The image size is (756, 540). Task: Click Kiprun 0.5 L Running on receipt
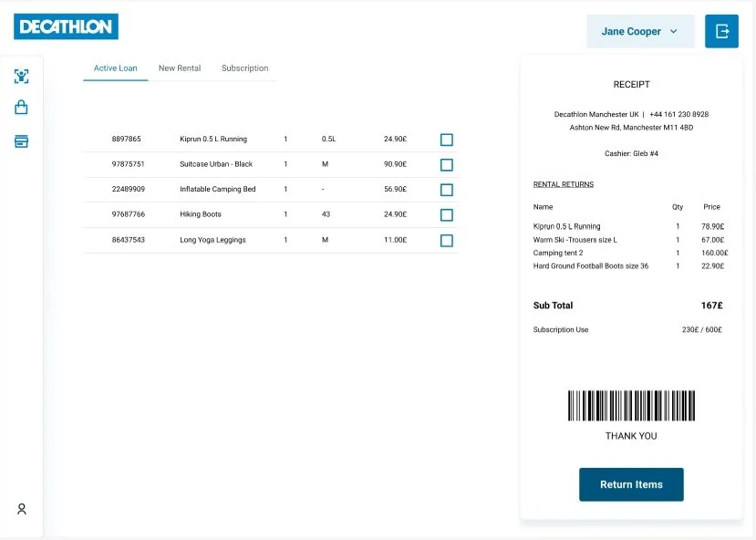pyautogui.click(x=566, y=226)
